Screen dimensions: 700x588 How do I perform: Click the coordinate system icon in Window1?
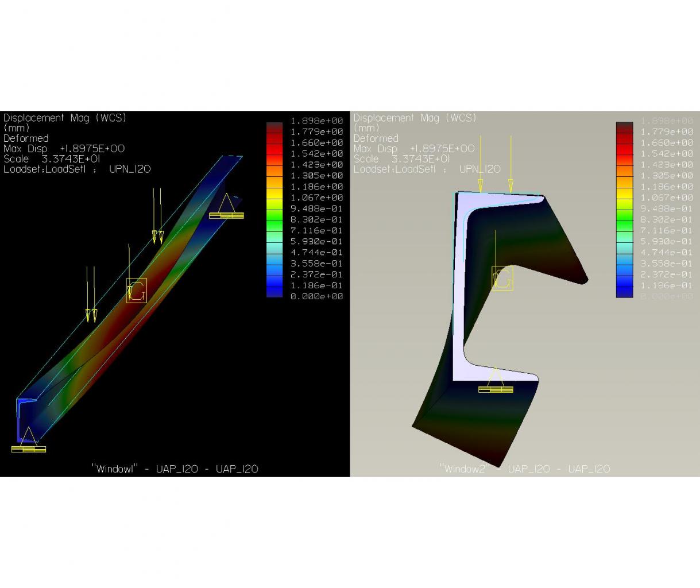(137, 291)
